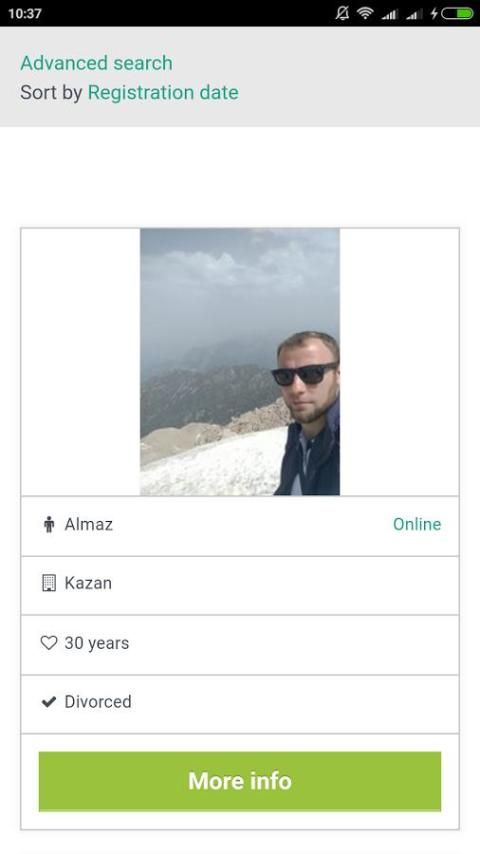Image resolution: width=480 pixels, height=854 pixels.
Task: Tap the Sort by label
Action: click(x=51, y=93)
